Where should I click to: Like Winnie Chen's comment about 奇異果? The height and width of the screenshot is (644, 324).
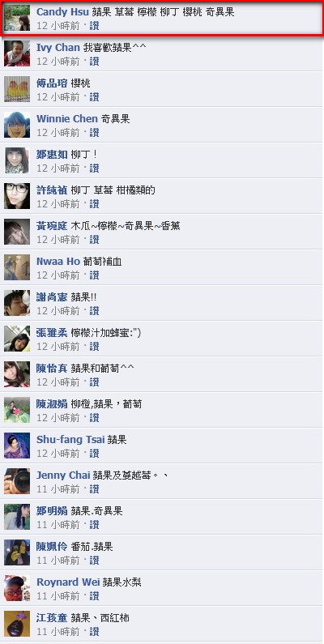pyautogui.click(x=95, y=133)
